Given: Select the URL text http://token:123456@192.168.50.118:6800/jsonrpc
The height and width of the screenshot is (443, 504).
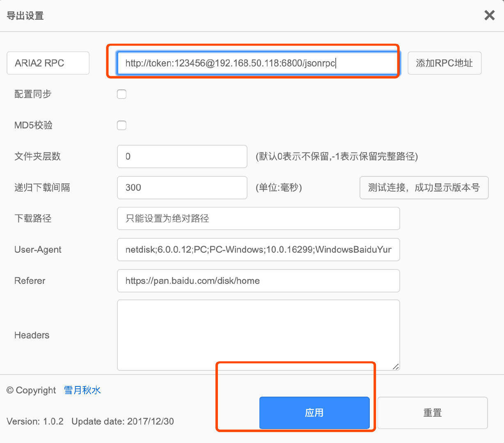Looking at the screenshot, I should (230, 63).
